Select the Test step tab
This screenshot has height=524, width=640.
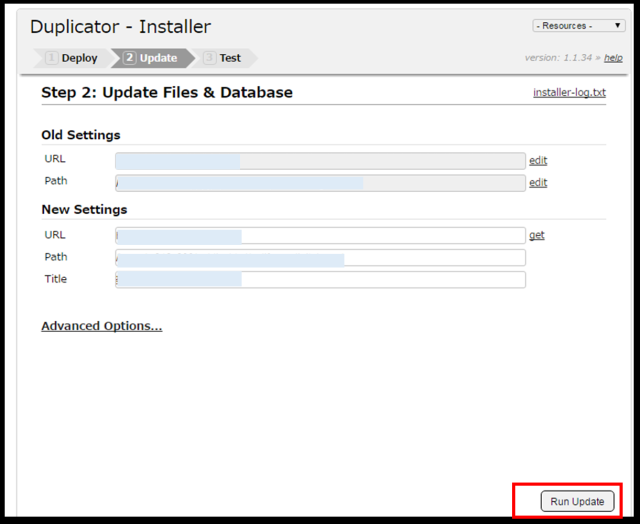225,58
